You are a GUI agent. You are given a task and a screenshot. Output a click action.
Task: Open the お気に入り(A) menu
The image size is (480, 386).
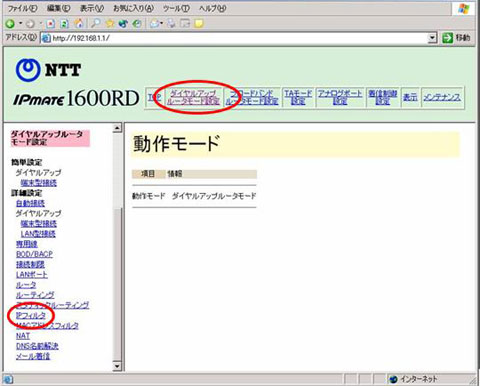(133, 8)
